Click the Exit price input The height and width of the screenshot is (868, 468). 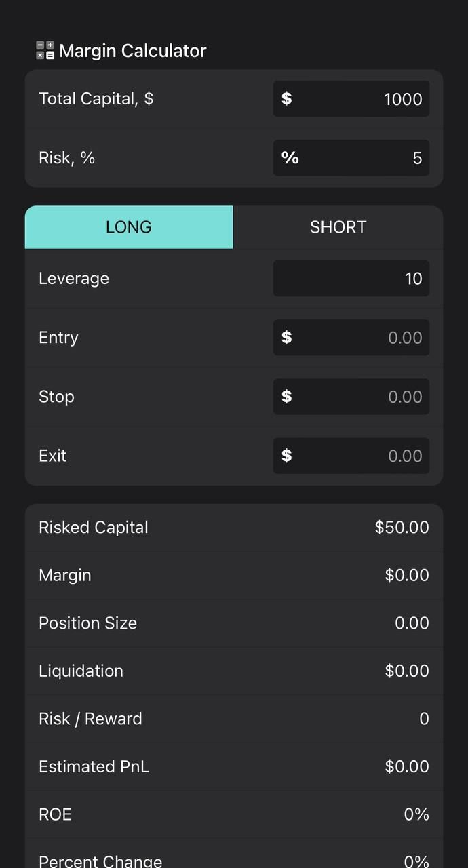pyautogui.click(x=366, y=456)
